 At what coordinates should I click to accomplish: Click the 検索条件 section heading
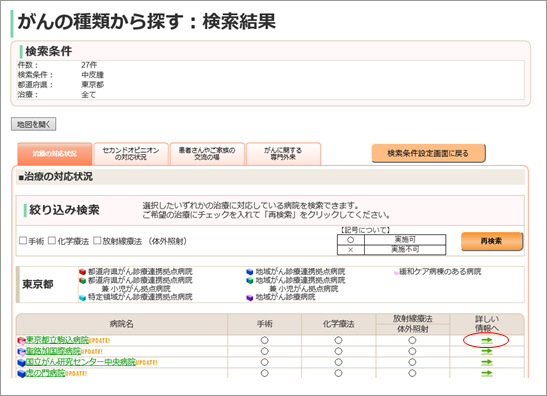pos(48,51)
